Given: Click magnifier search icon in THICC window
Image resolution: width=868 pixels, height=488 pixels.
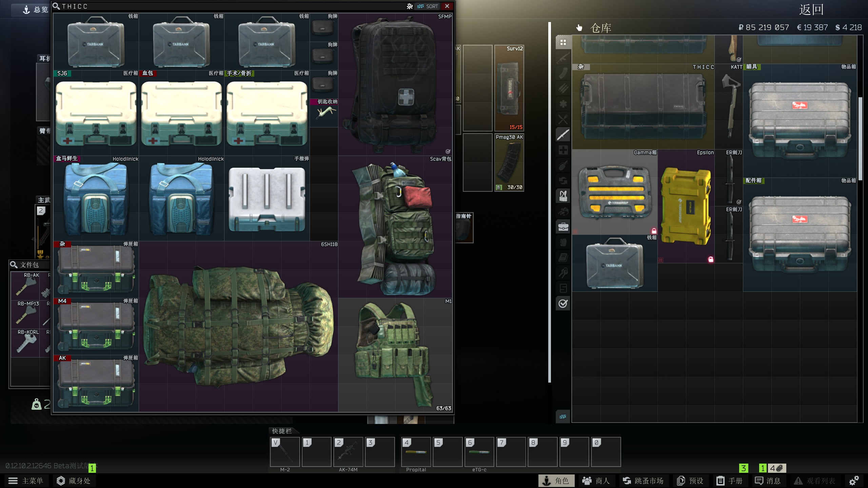Looking at the screenshot, I should 56,6.
